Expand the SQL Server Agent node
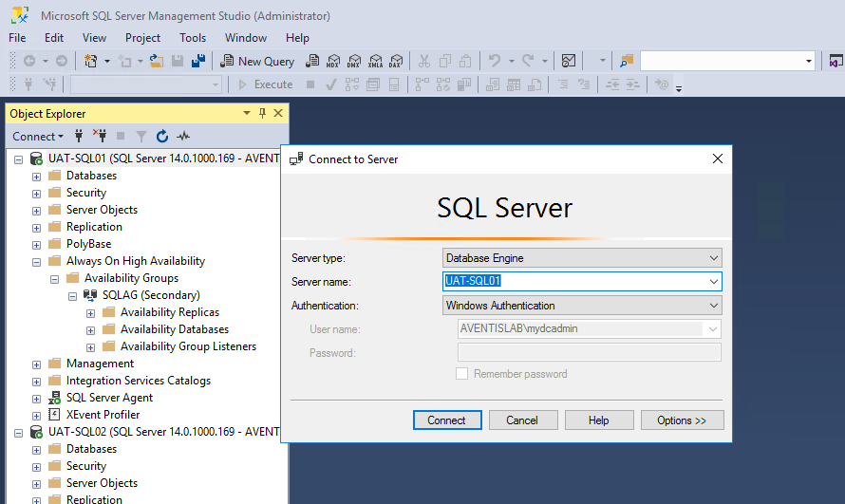 36,399
